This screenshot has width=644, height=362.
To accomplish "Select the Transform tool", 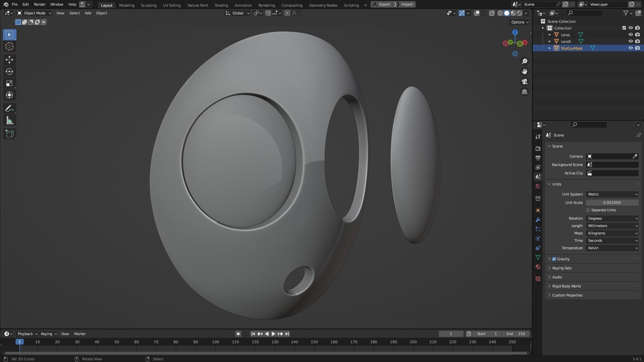I will coord(9,95).
